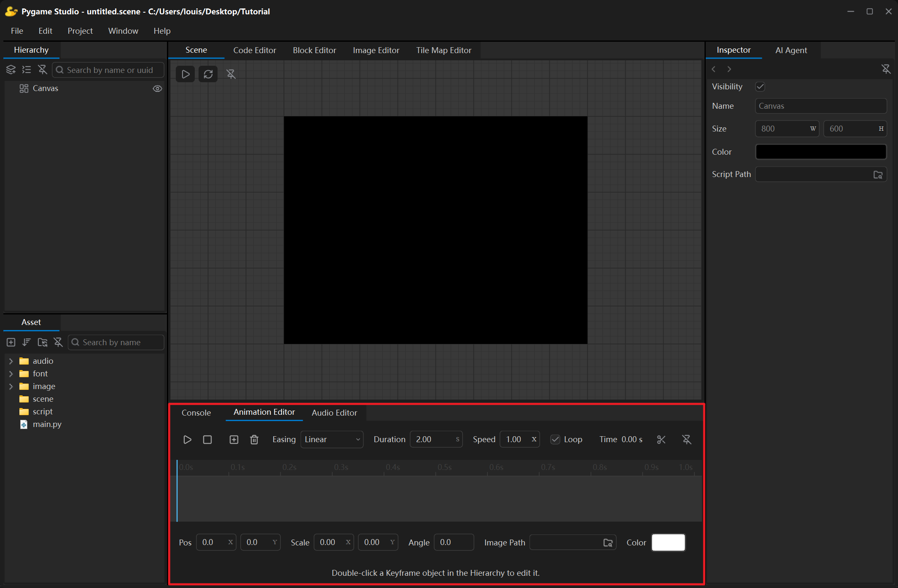The height and width of the screenshot is (588, 898).
Task: Click the scene Play button
Action: click(186, 74)
